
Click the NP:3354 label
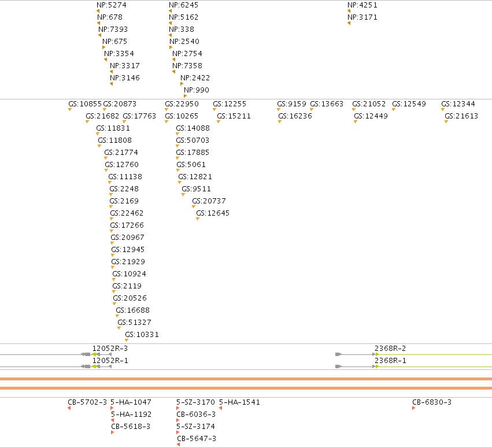point(119,54)
